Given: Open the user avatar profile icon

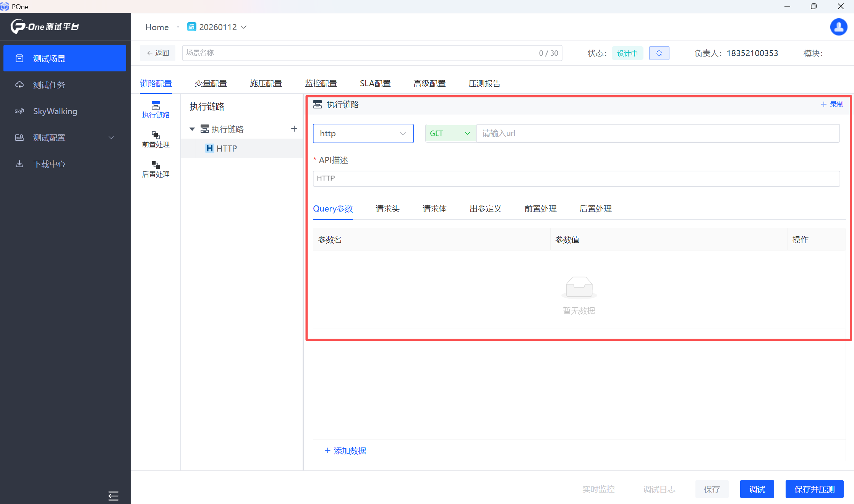Looking at the screenshot, I should click(x=838, y=27).
